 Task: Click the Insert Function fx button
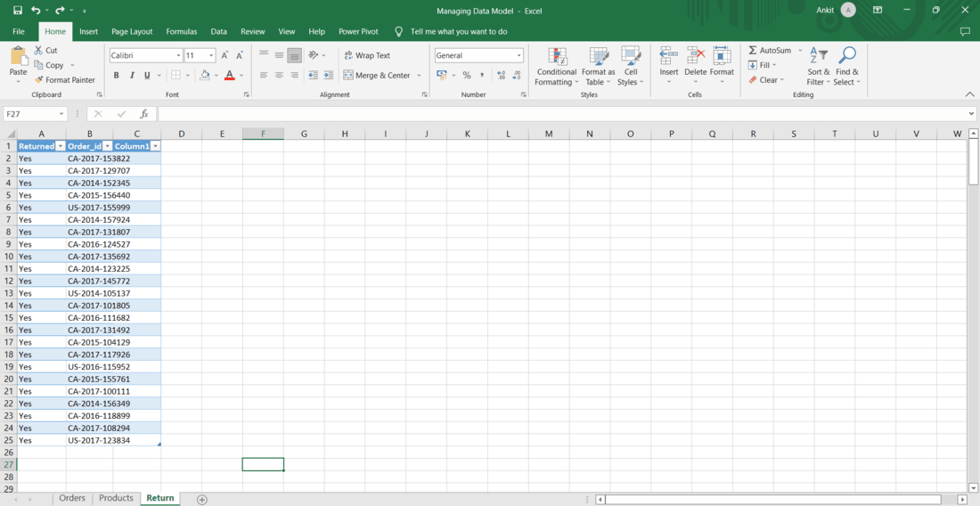coord(143,114)
